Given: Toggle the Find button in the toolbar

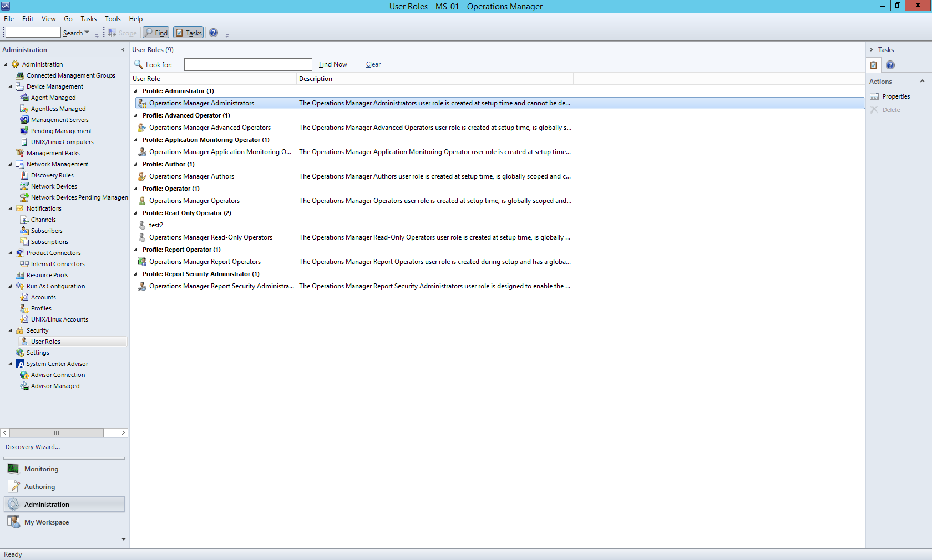Looking at the screenshot, I should (156, 33).
